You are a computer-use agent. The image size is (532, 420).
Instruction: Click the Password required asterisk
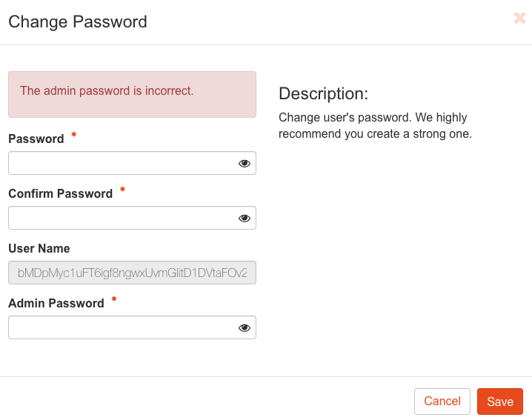click(x=74, y=137)
